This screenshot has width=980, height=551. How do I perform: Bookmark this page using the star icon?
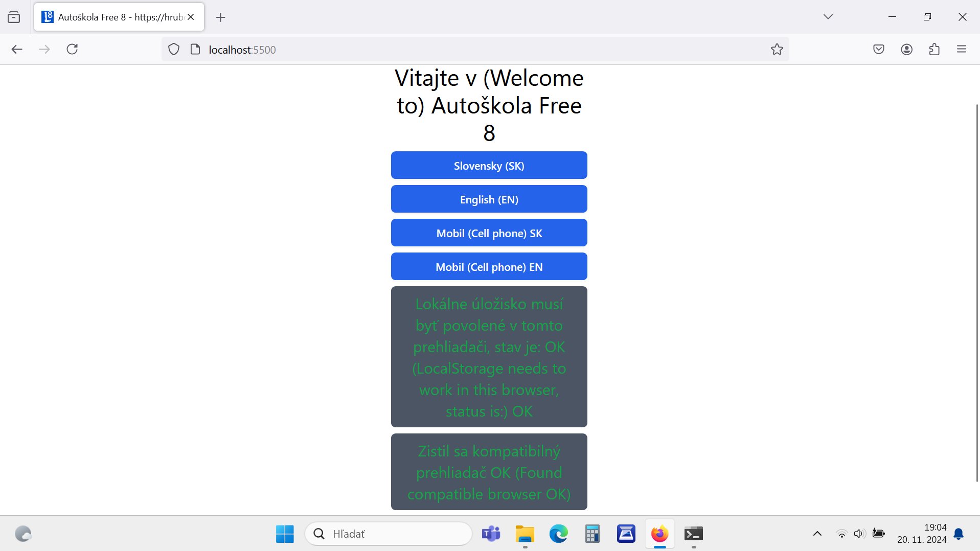[776, 49]
